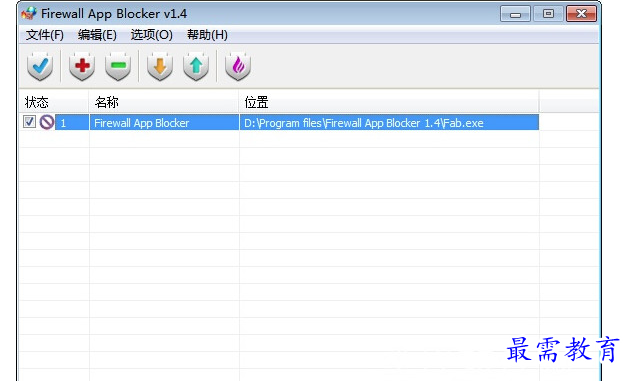Open the 帮助(H) menu
The height and width of the screenshot is (381, 628).
point(207,35)
